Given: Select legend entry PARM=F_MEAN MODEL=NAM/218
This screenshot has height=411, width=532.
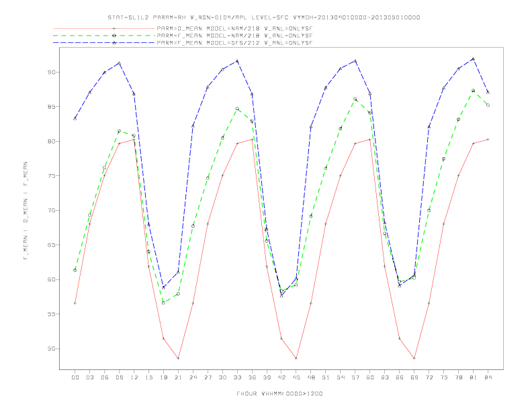Looking at the screenshot, I should 234,36.
